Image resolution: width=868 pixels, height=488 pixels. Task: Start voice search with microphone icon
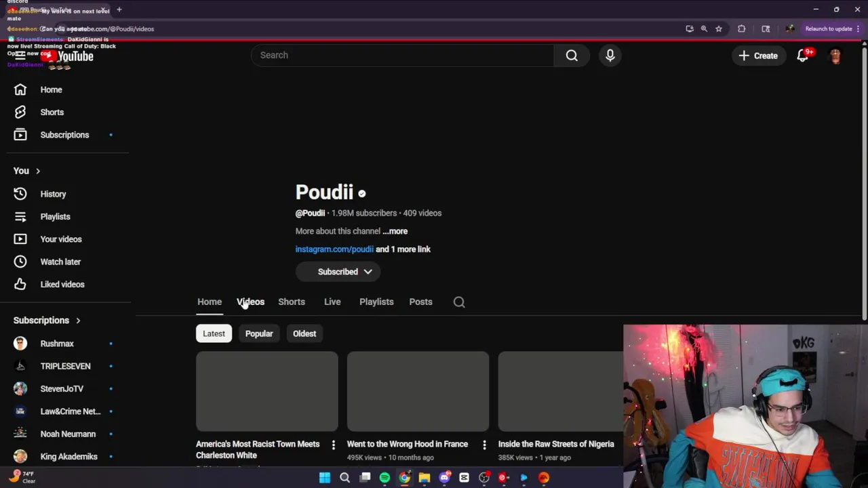pyautogui.click(x=610, y=55)
